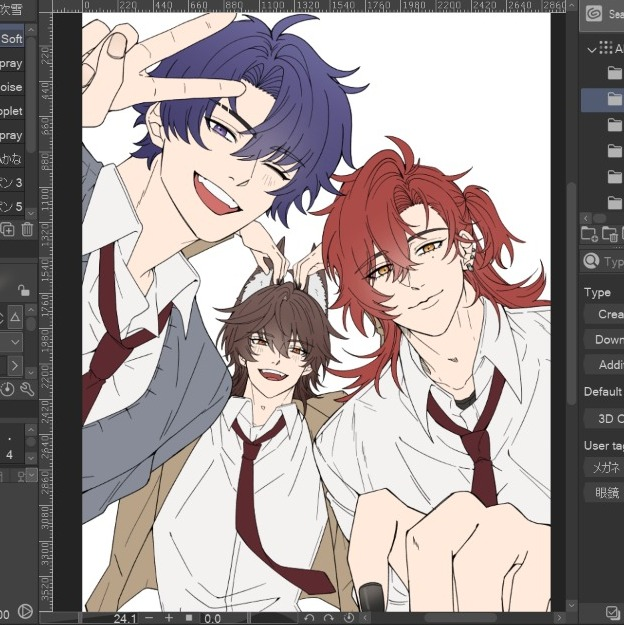Open the brush size panel dropdown arrow
Screen dimensions: 624x625
(31, 475)
